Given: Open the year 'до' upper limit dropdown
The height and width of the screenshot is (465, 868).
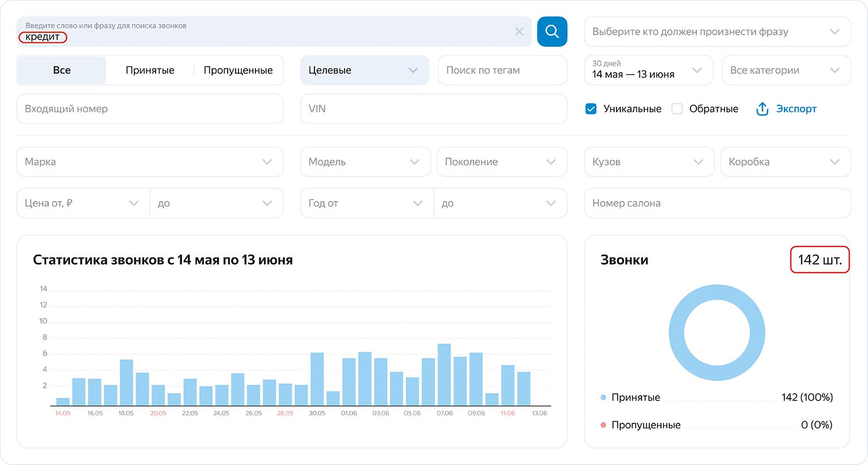Looking at the screenshot, I should [x=501, y=203].
